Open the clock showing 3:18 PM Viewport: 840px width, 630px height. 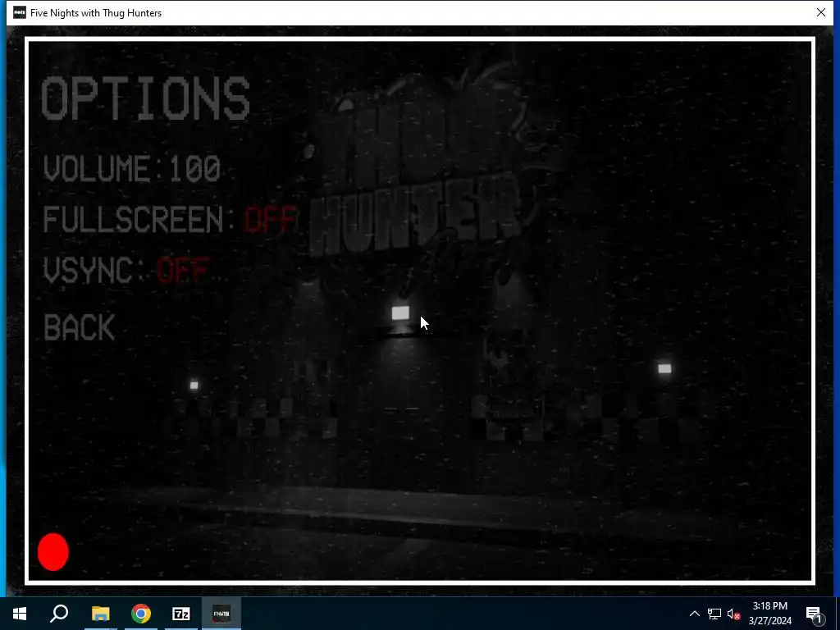pyautogui.click(x=769, y=614)
